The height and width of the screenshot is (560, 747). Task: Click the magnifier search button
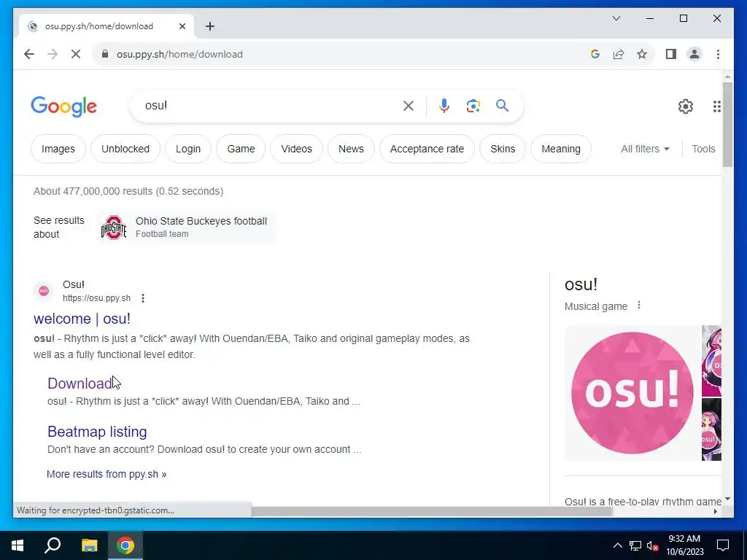pos(502,105)
